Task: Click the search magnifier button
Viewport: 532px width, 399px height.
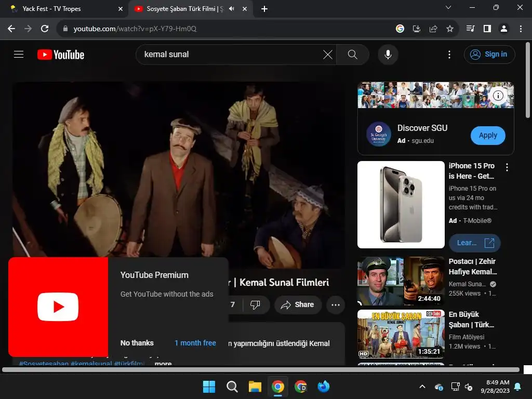Action: coord(353,54)
